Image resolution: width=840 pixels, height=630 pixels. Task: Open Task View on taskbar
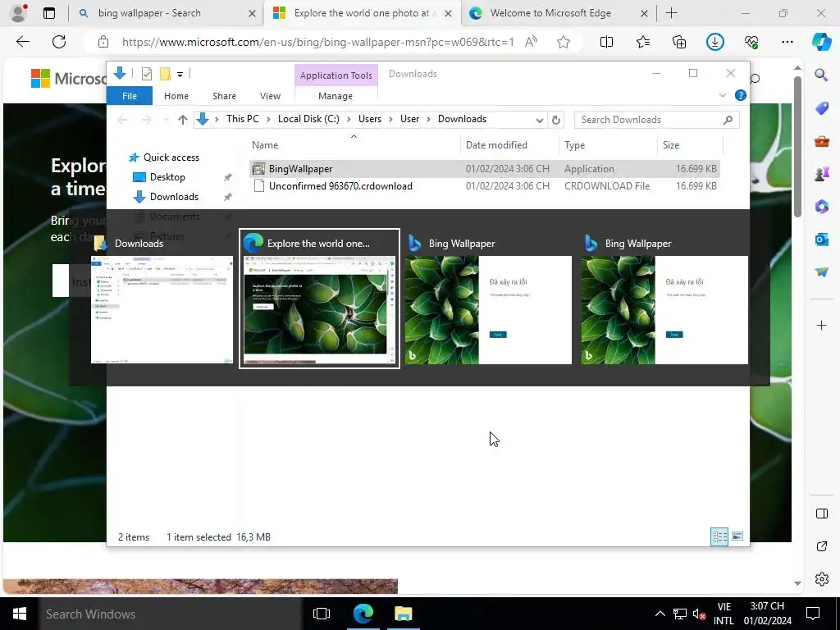(322, 614)
